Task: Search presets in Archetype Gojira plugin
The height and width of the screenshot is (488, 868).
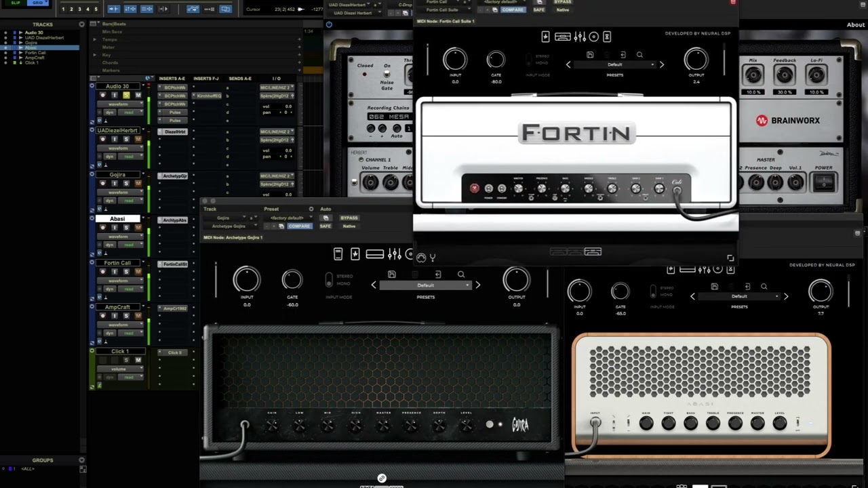Action: coord(461,274)
